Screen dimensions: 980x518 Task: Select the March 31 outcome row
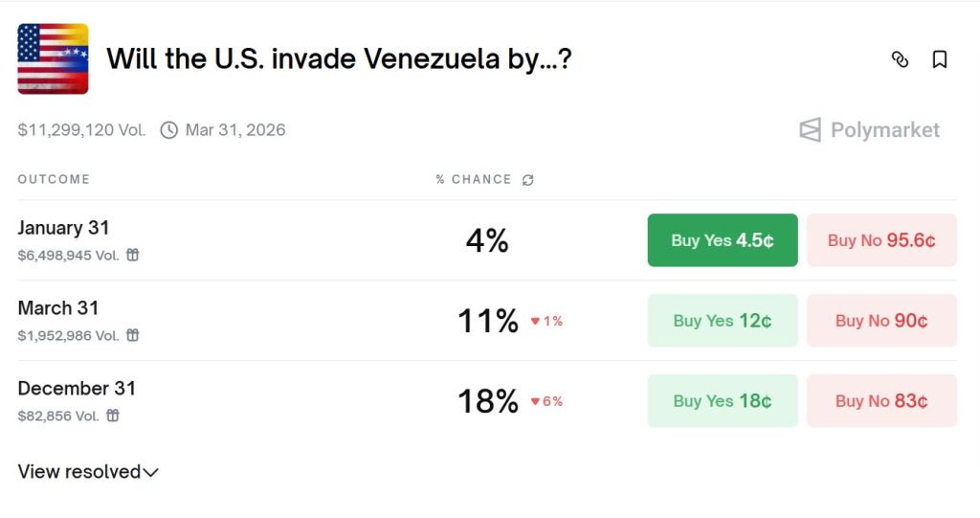point(487,321)
